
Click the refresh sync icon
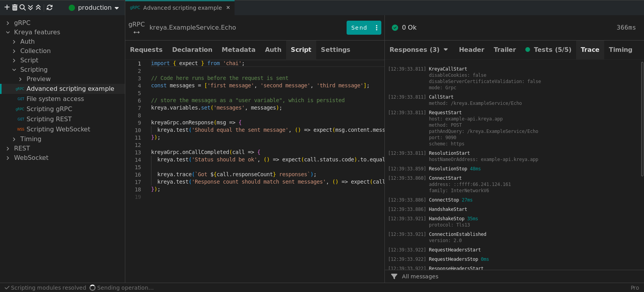[50, 7]
